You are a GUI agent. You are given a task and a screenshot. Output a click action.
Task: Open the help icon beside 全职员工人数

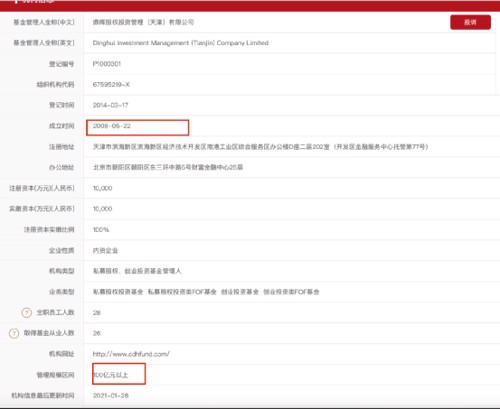(x=27, y=313)
